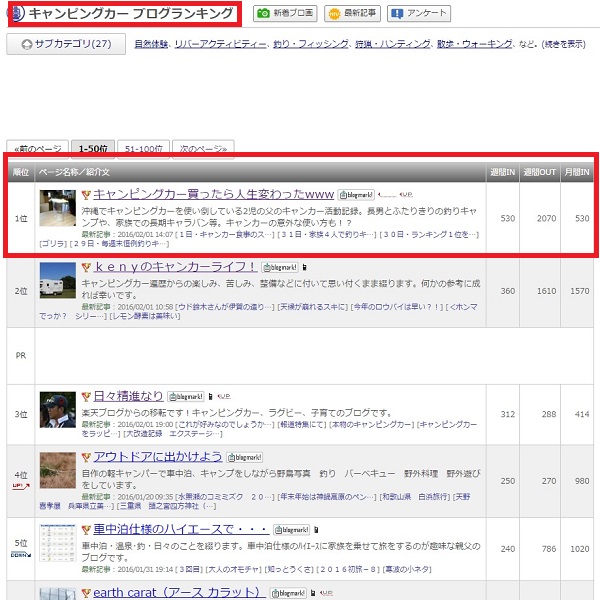Show more subcategories via 続きを表示
Viewport: 600px width, 600px height.
(563, 44)
